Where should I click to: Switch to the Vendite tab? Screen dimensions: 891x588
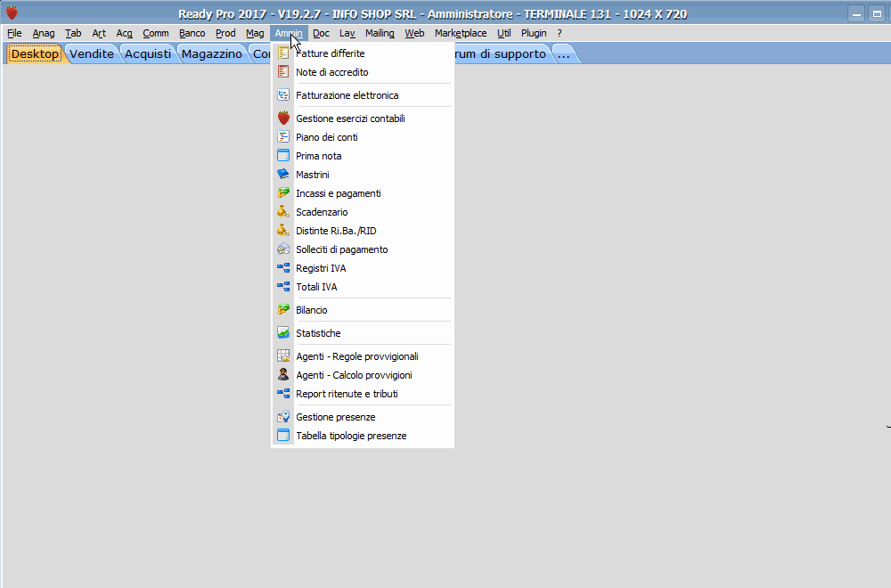tap(92, 54)
